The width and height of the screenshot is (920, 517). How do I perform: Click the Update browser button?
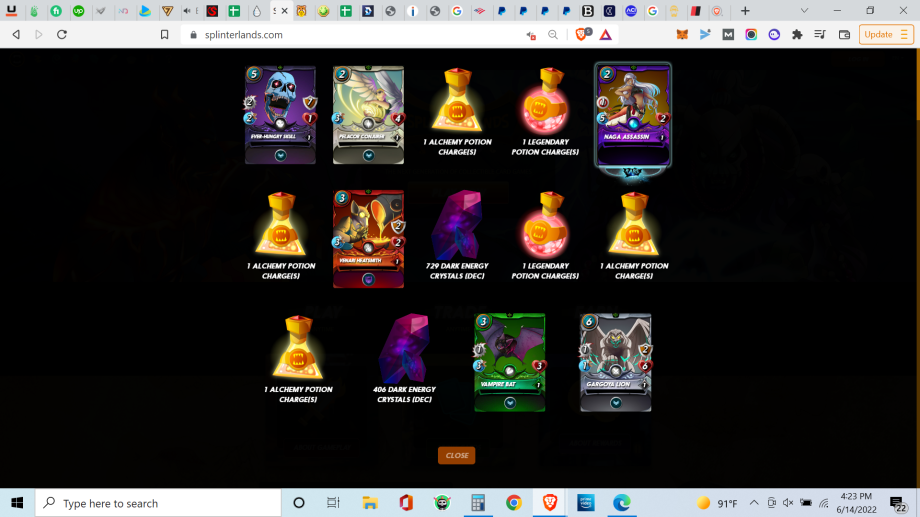[x=885, y=35]
